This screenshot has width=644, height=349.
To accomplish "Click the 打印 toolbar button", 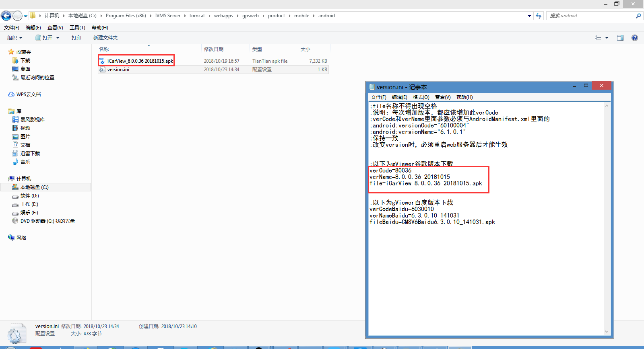I will [x=76, y=38].
